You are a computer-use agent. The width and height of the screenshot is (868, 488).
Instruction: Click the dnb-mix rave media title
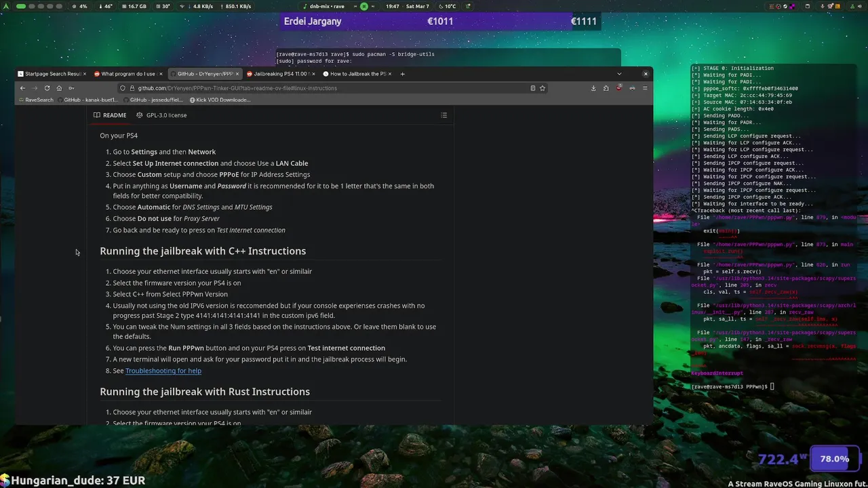point(327,6)
